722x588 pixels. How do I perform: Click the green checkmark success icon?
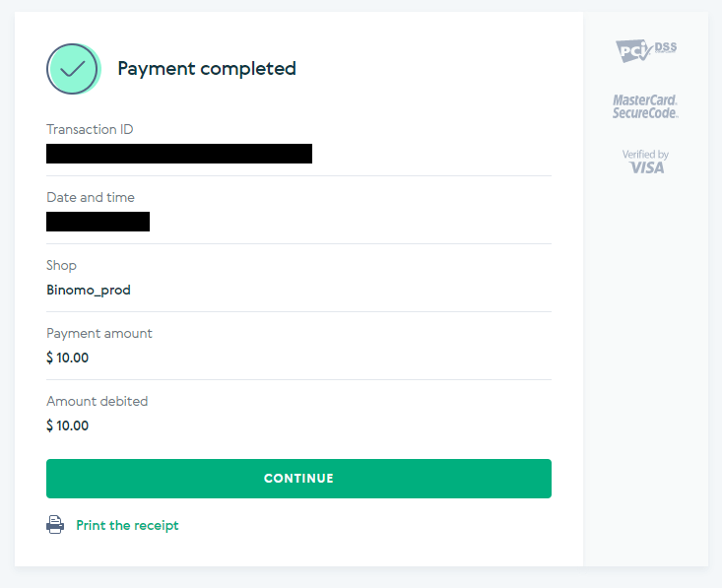(74, 68)
